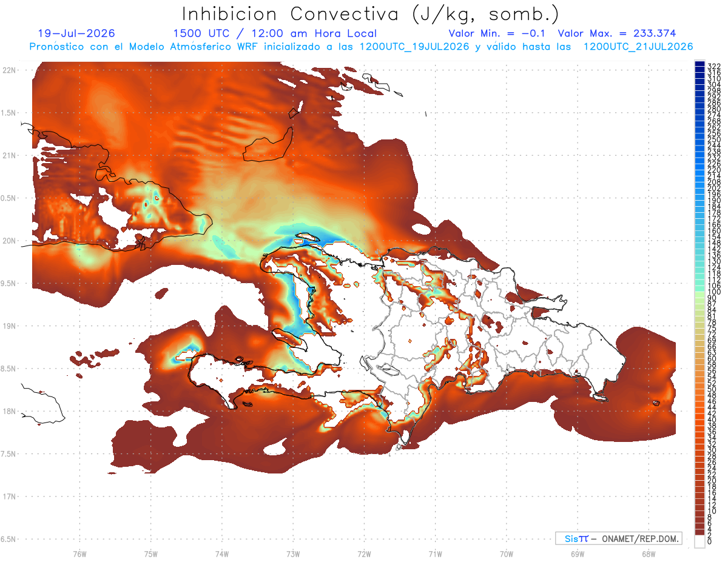Image resolution: width=728 pixels, height=562 pixels.
Task: Click the "100" colorbar value
Action: pos(713,292)
